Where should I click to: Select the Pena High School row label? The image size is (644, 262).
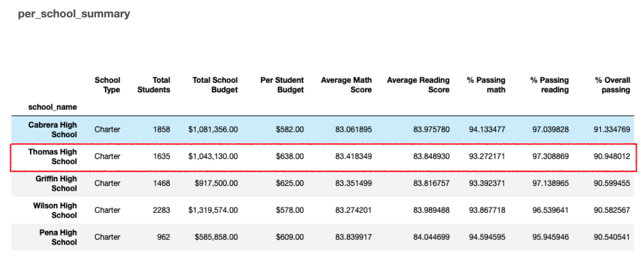click(x=58, y=237)
